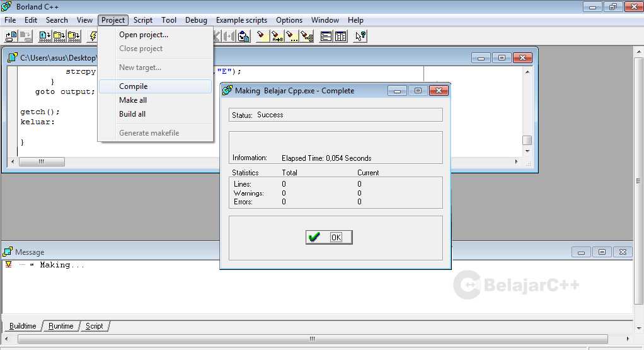The width and height of the screenshot is (644, 350).
Task: Click the context help pointer icon
Action: [360, 37]
